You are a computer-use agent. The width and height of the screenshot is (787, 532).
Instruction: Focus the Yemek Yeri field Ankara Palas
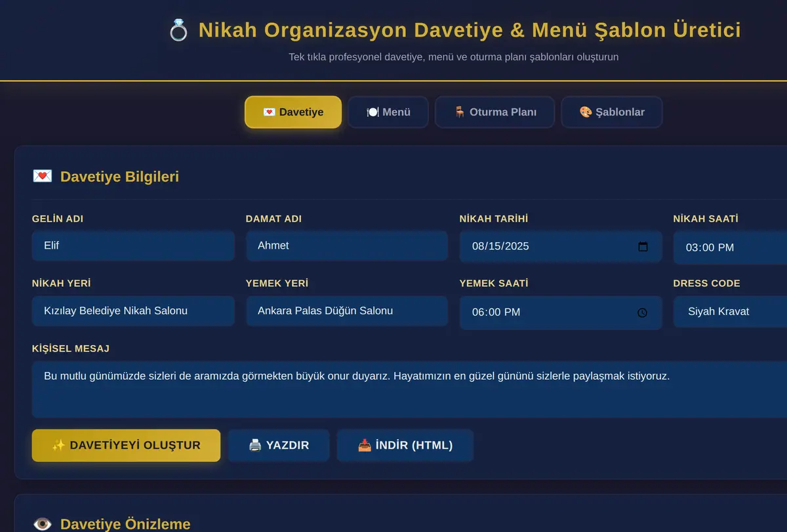[x=347, y=311]
